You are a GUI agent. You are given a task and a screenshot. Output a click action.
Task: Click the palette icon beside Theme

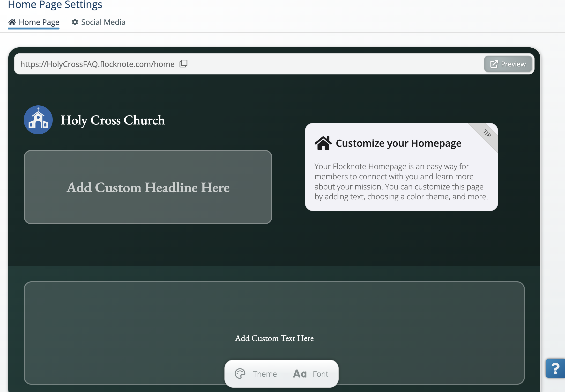(x=240, y=374)
